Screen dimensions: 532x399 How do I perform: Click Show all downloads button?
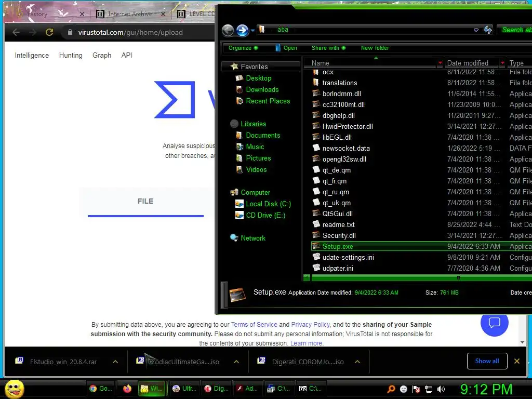click(x=487, y=361)
